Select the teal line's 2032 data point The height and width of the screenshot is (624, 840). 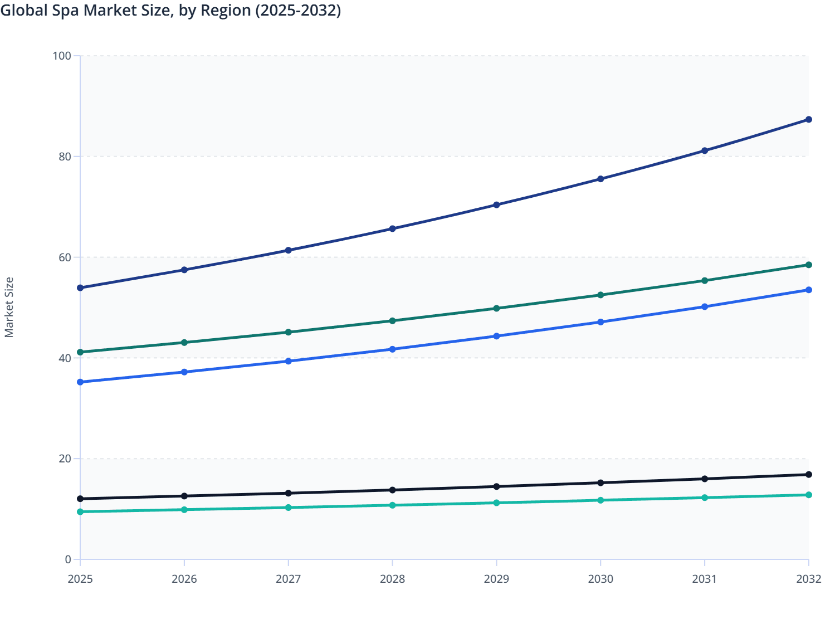(808, 495)
